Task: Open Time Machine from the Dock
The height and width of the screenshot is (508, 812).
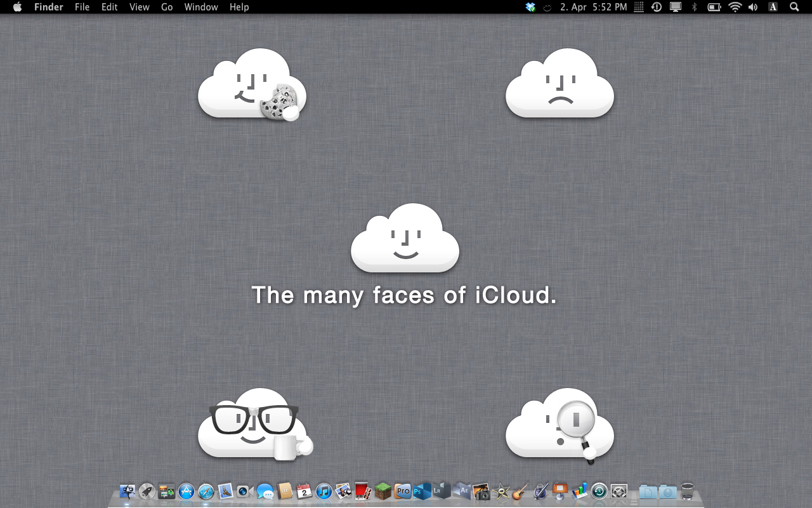Action: point(599,491)
